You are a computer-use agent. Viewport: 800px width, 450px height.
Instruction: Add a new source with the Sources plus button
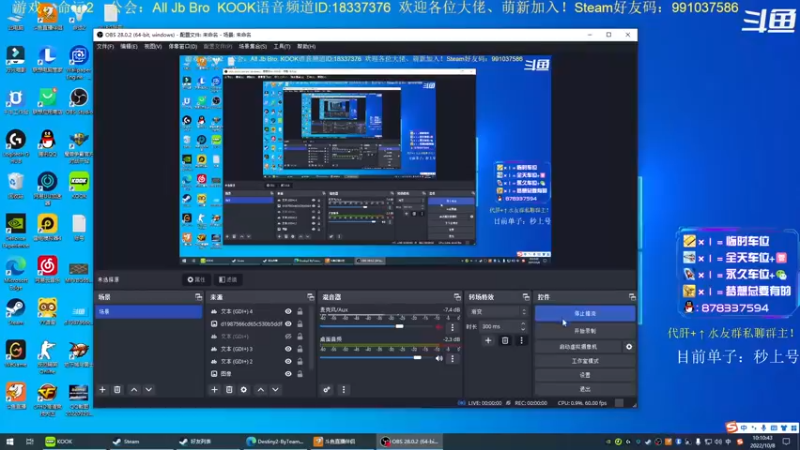[214, 390]
